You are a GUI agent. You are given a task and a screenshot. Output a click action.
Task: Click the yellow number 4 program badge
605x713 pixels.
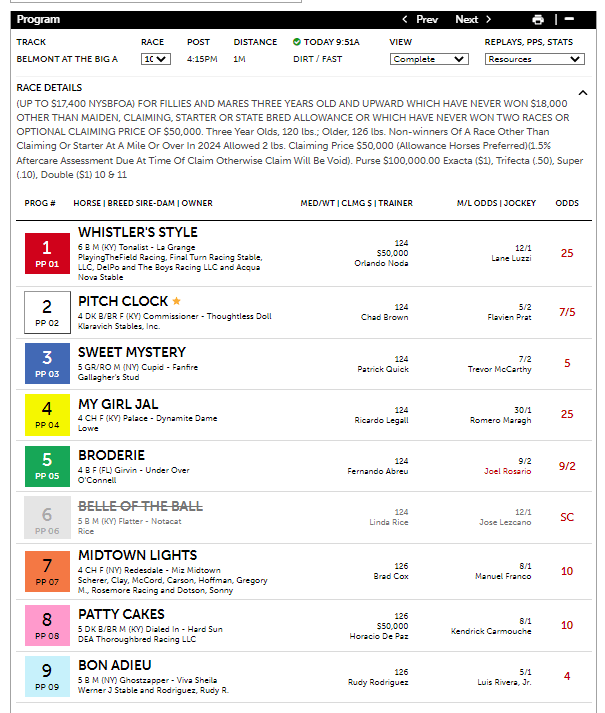47,416
